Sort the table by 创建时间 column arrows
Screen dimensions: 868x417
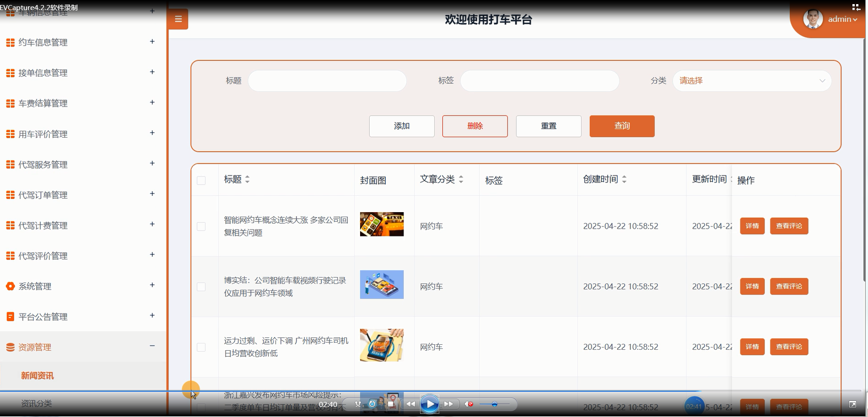(x=624, y=179)
